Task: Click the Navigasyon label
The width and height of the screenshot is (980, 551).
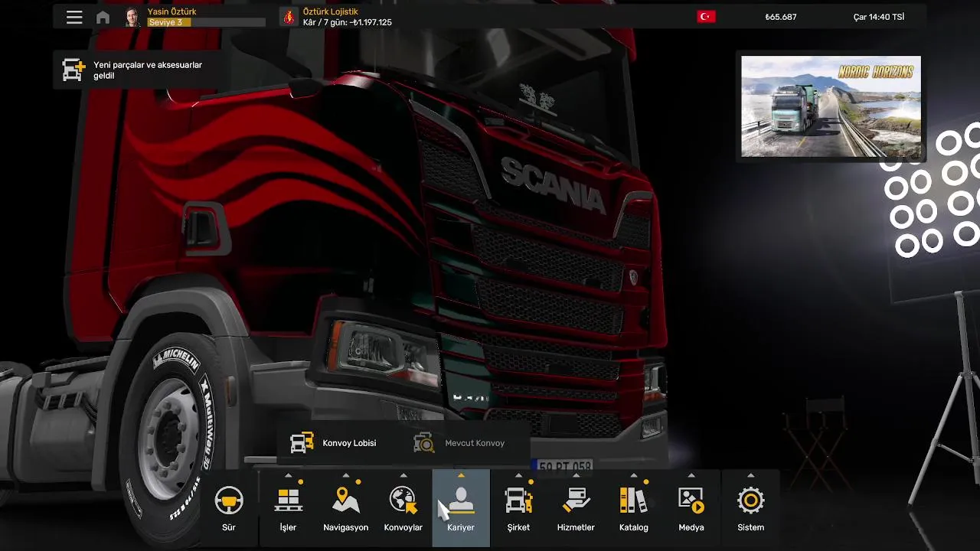Action: click(x=346, y=527)
